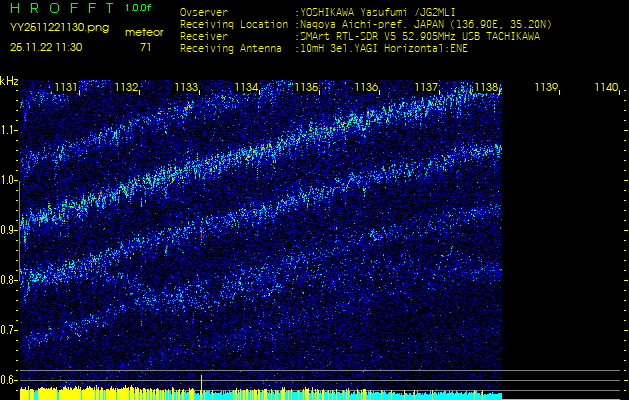This screenshot has width=629, height=400.
Task: Click time marker 1140
Action: point(606,87)
